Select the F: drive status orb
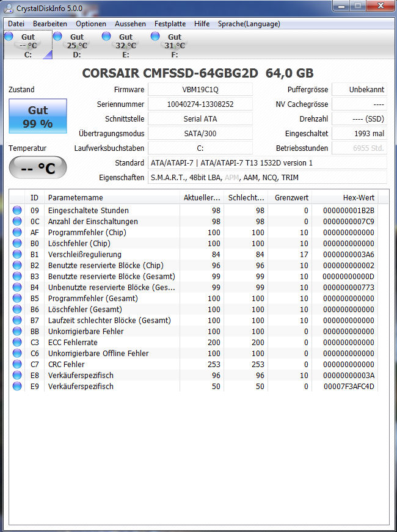397x532 pixels. (x=155, y=36)
